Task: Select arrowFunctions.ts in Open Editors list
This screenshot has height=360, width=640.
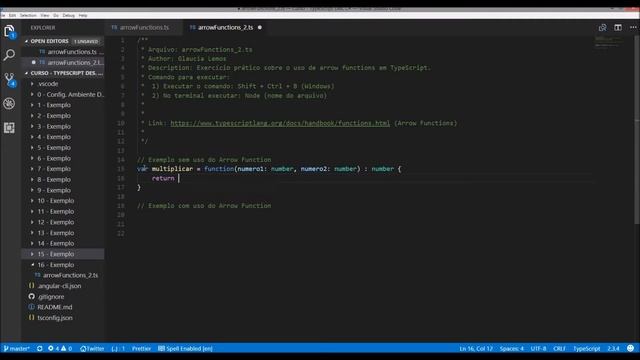Action: (x=63, y=52)
